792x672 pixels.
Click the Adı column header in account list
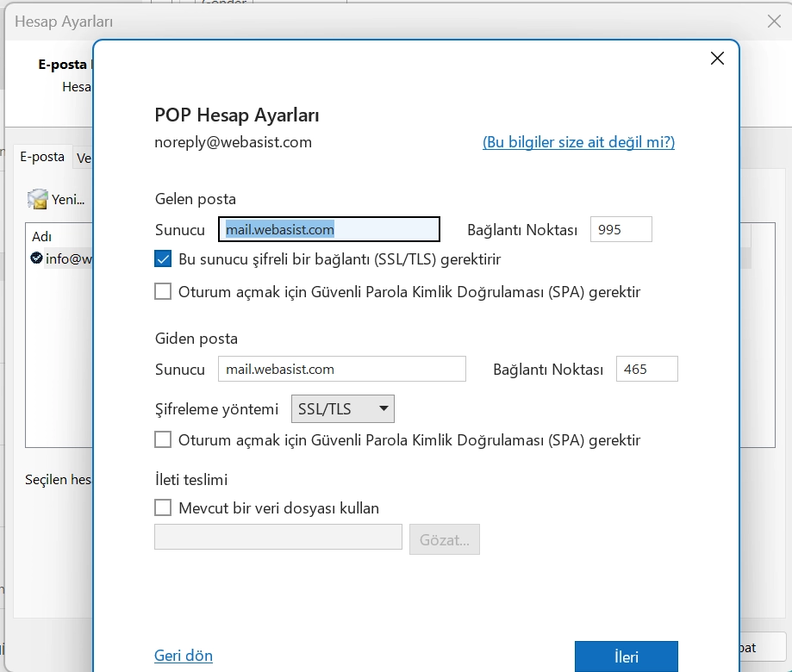41,236
